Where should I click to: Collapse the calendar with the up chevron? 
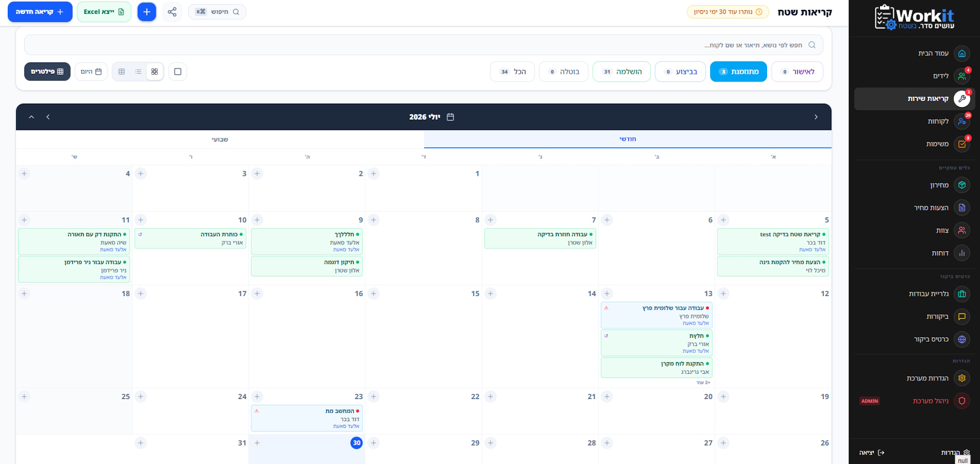(x=31, y=117)
